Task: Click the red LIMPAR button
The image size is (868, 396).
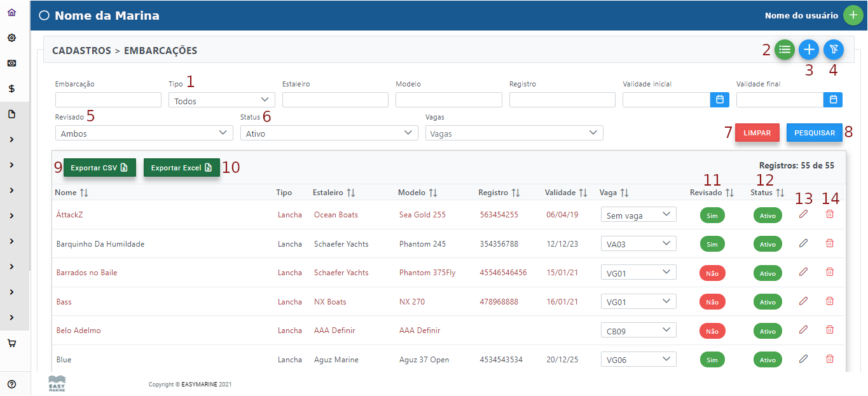Action: click(x=757, y=133)
